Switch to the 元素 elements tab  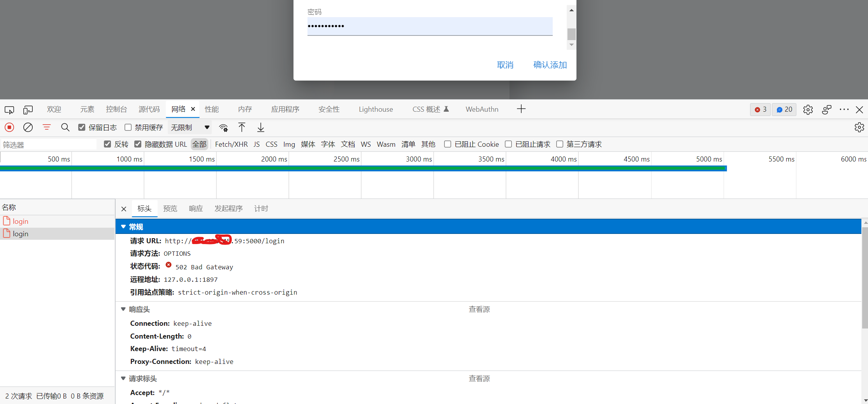click(87, 109)
